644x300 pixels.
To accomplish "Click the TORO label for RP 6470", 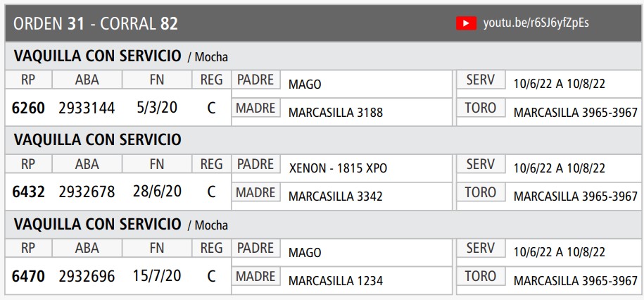I will pos(481,277).
